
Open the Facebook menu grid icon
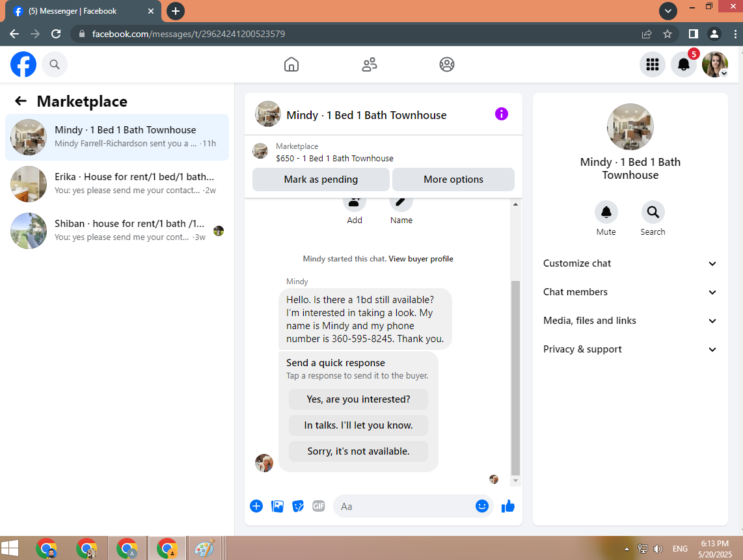(x=653, y=64)
